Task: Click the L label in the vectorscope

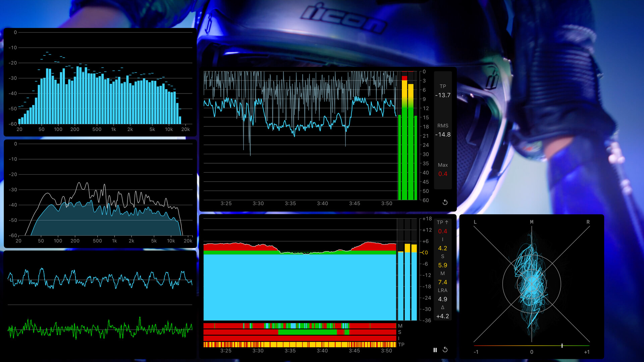Action: click(x=475, y=222)
